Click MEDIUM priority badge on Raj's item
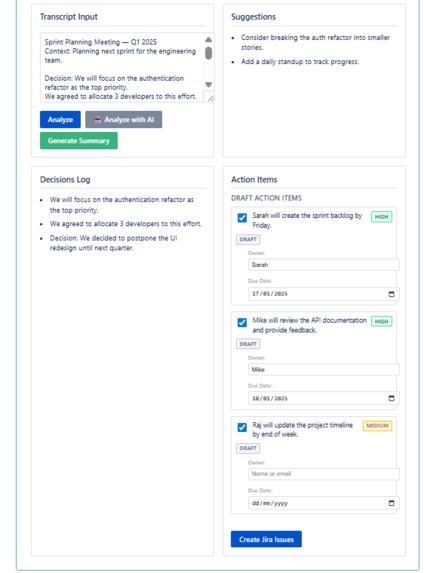 [377, 426]
